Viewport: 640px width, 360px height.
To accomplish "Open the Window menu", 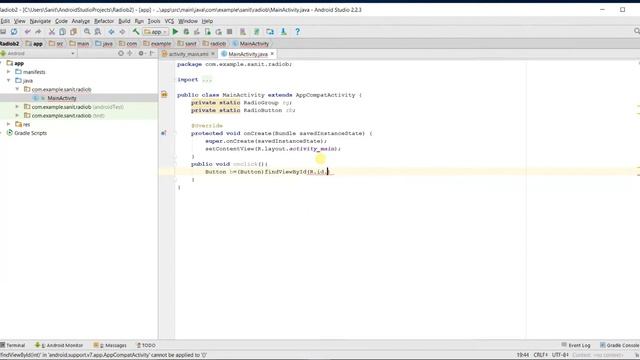I will point(188,21).
